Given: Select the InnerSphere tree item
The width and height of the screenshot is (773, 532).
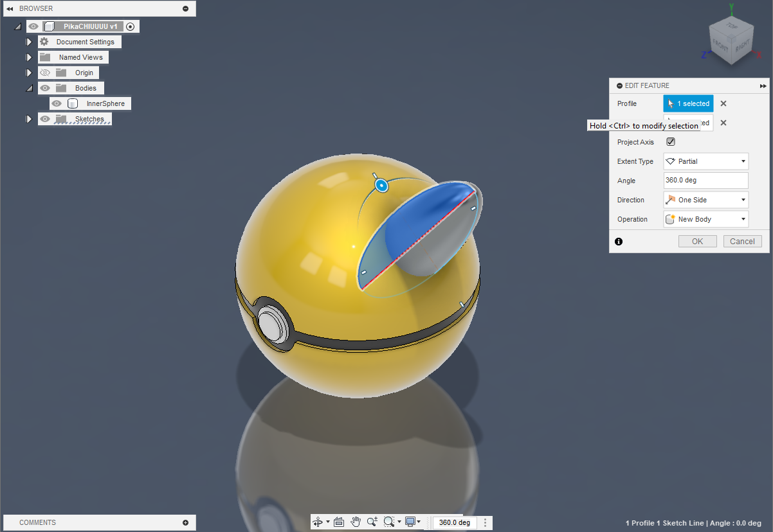Looking at the screenshot, I should (x=91, y=103).
